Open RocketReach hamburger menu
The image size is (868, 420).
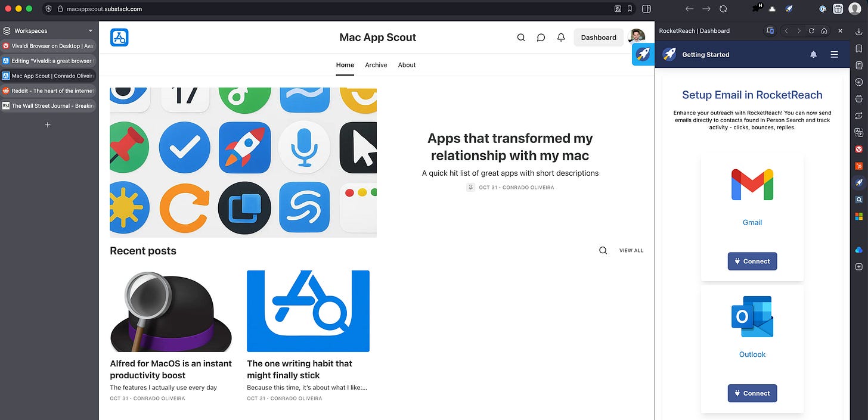coord(834,54)
